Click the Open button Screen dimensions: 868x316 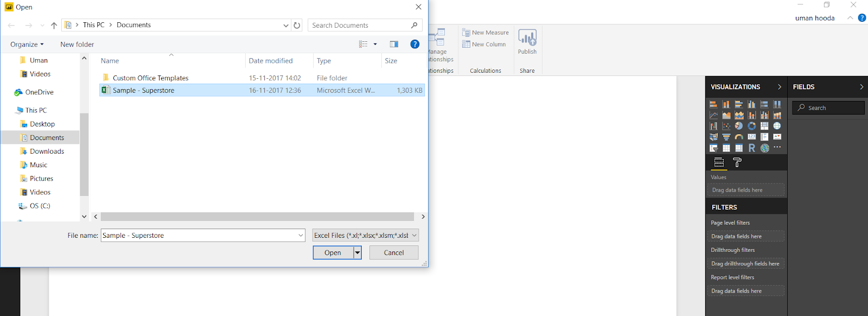[333, 252]
